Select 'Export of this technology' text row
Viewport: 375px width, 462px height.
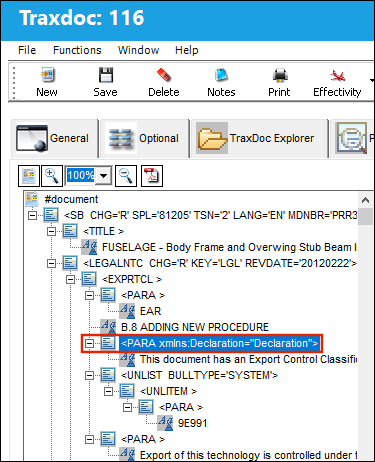pos(248,455)
